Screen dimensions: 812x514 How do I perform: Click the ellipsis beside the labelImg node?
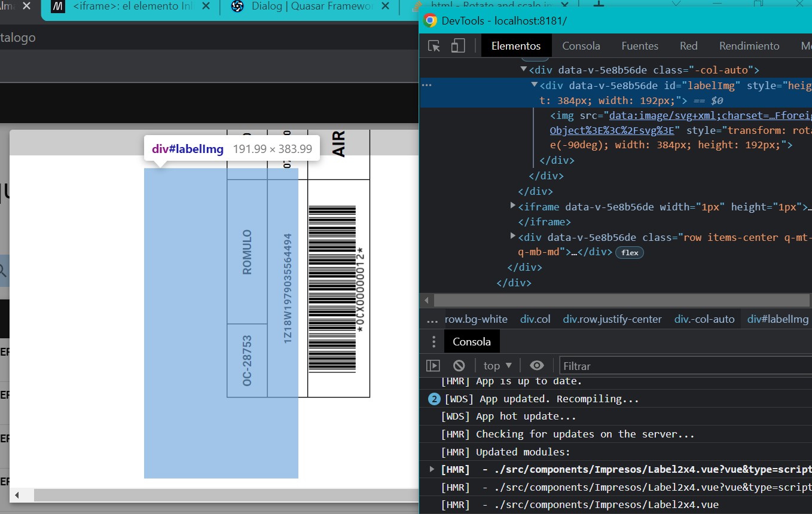[427, 85]
